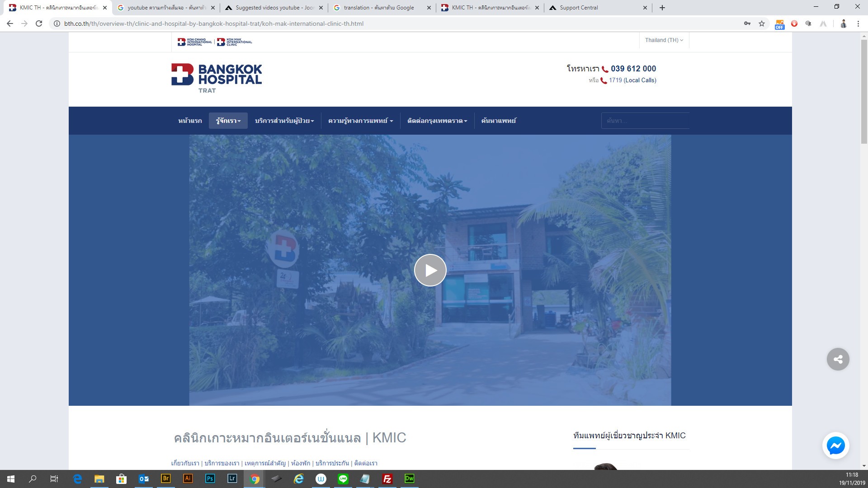This screenshot has width=868, height=488.
Task: Open the saved password key icon
Action: (x=747, y=23)
